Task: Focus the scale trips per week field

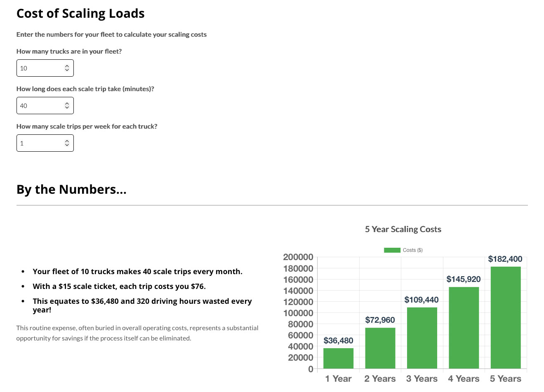Action: (40, 143)
